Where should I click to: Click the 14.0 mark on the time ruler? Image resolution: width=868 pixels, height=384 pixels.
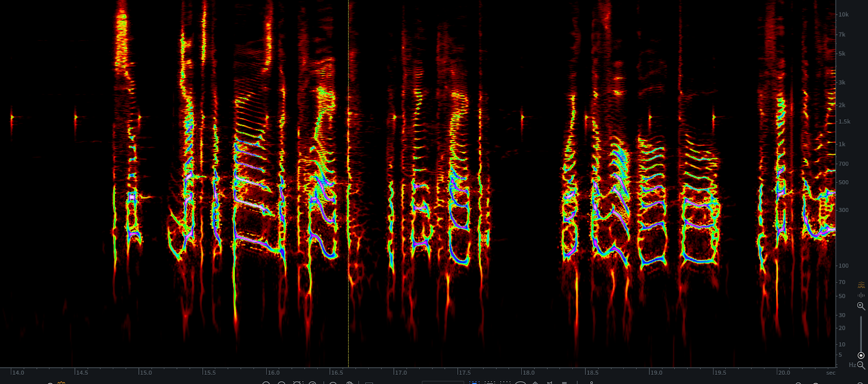[x=18, y=373]
